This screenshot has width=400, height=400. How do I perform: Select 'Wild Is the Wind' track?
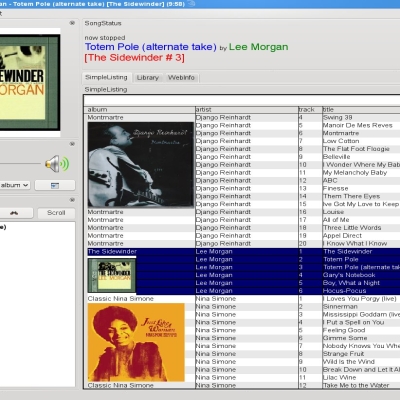[349, 362]
